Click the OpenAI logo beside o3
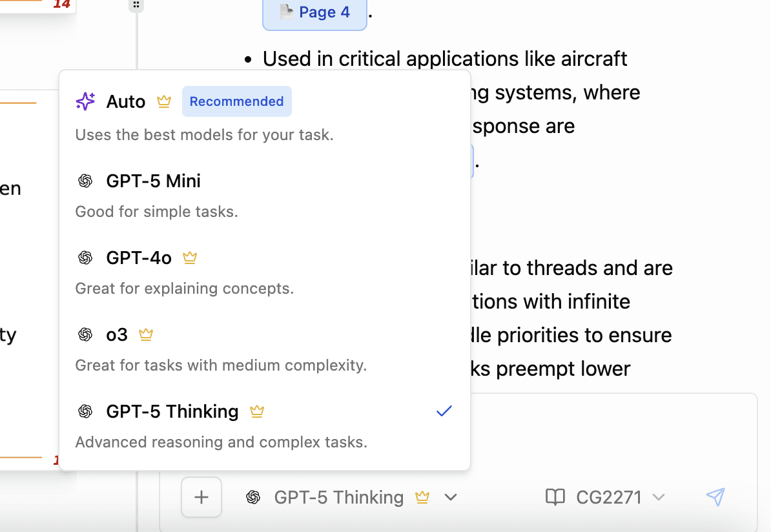This screenshot has width=771, height=532. tap(85, 334)
